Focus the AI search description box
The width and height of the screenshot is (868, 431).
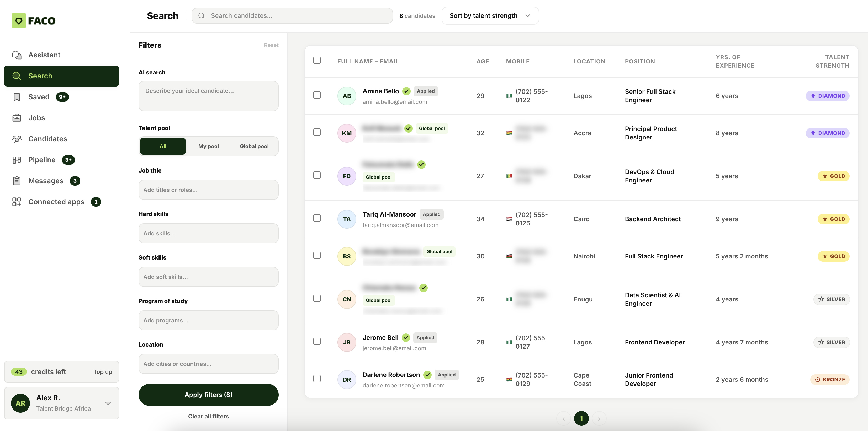click(208, 96)
